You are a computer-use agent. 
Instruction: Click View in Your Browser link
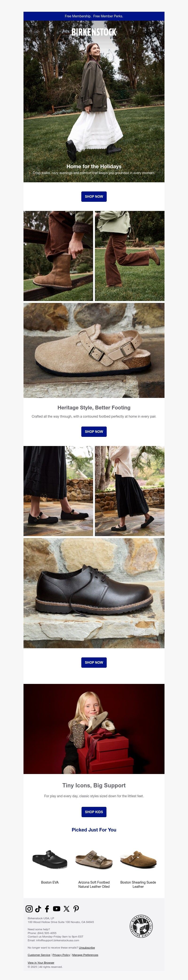tap(41, 962)
